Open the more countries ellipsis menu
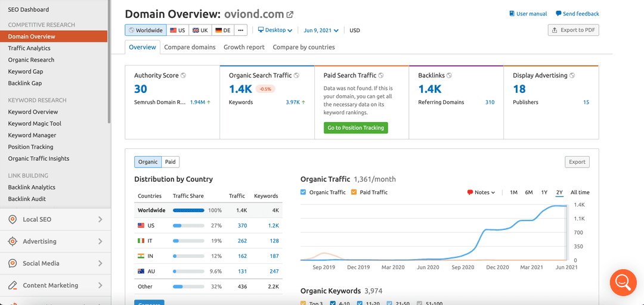Image resolution: width=644 pixels, height=305 pixels. [x=241, y=30]
